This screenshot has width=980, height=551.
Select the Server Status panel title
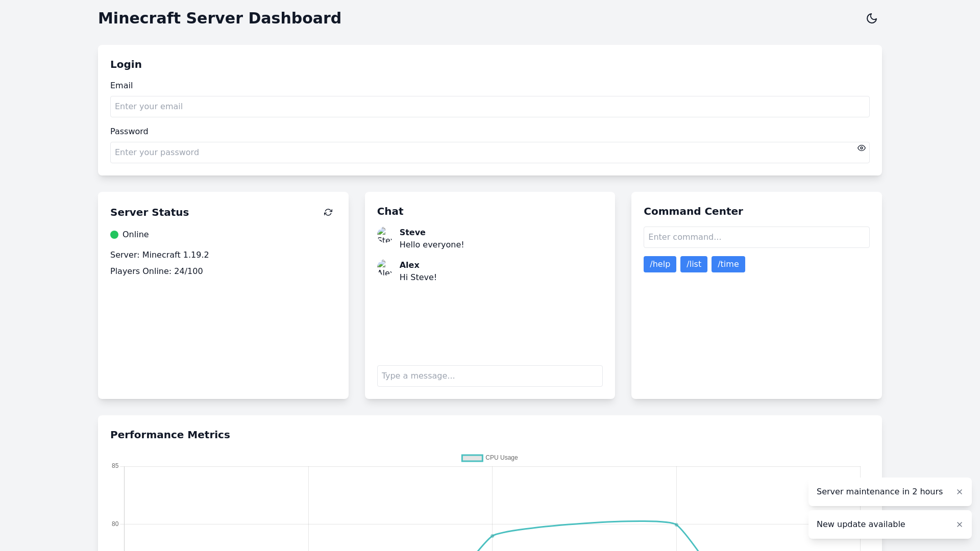pos(150,212)
